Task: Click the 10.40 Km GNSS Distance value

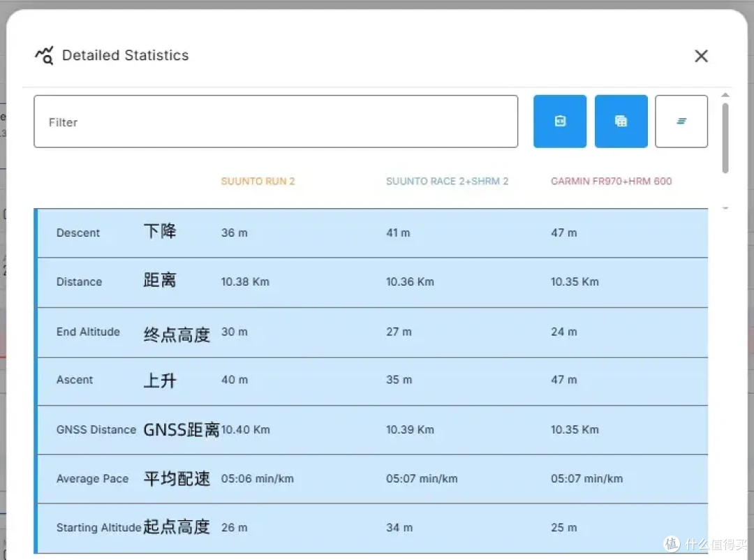Action: (x=245, y=429)
